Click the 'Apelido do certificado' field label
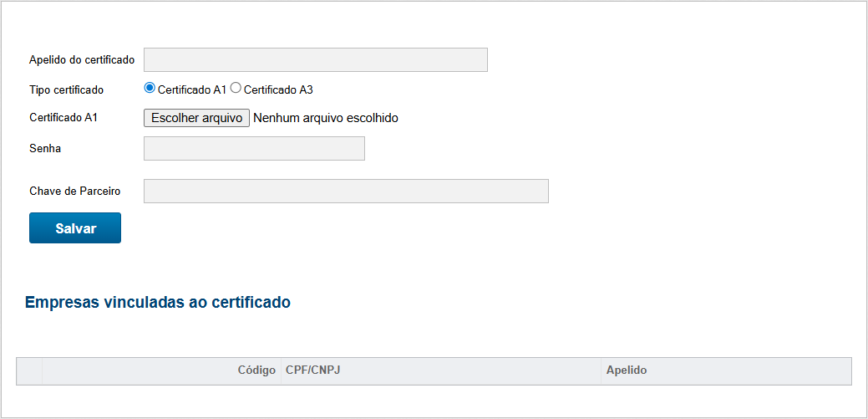The image size is (868, 419). [82, 60]
